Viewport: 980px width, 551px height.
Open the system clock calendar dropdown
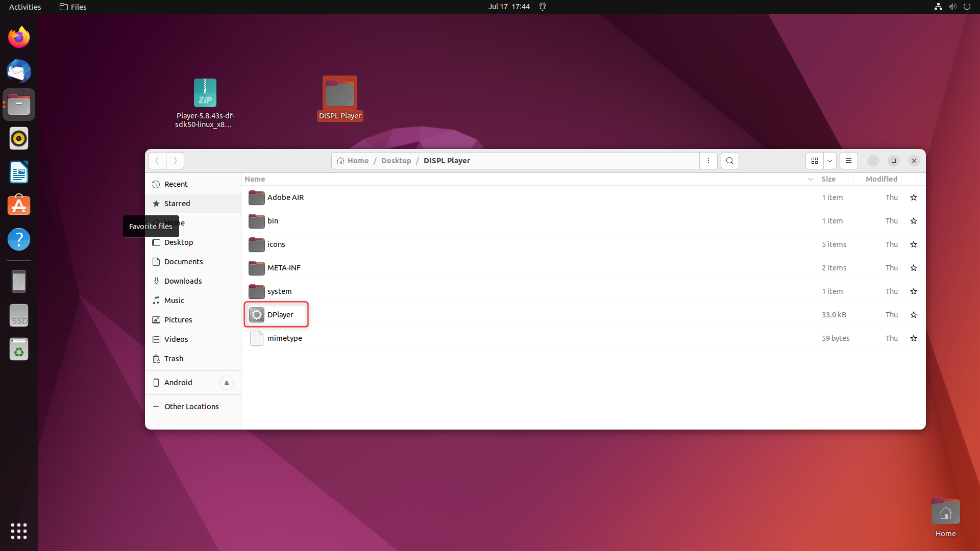pos(509,7)
